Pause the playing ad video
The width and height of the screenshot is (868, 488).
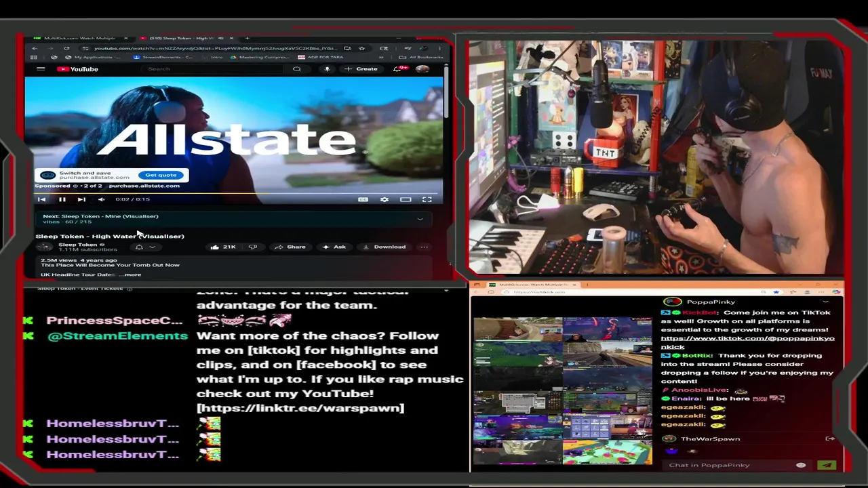click(62, 199)
